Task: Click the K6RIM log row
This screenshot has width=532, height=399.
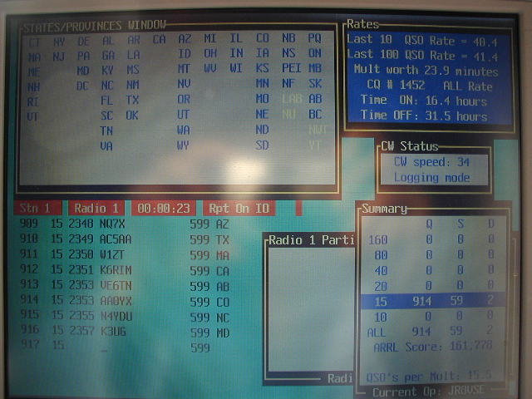Action: point(125,270)
